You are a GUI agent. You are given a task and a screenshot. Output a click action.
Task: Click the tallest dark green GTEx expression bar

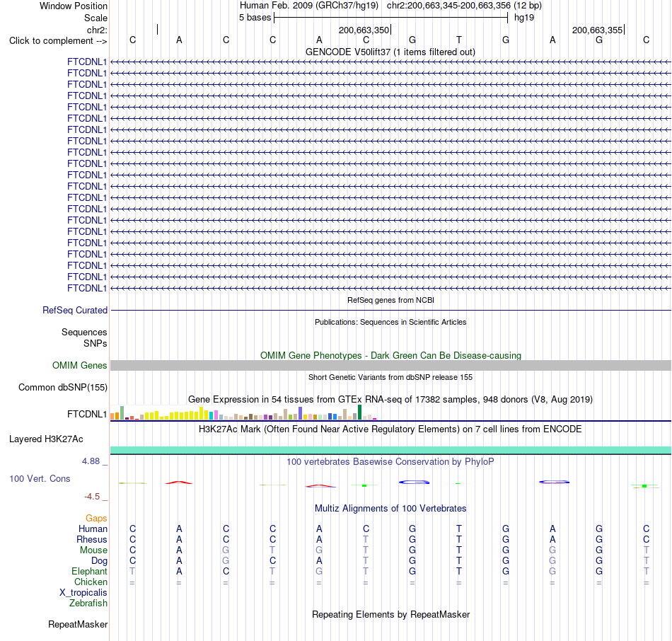359,412
